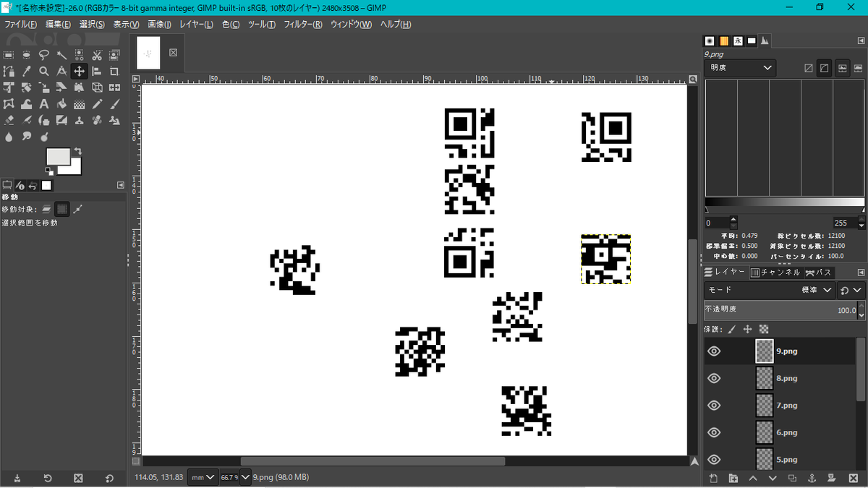
Task: Select the Alignment tool
Action: tap(97, 71)
